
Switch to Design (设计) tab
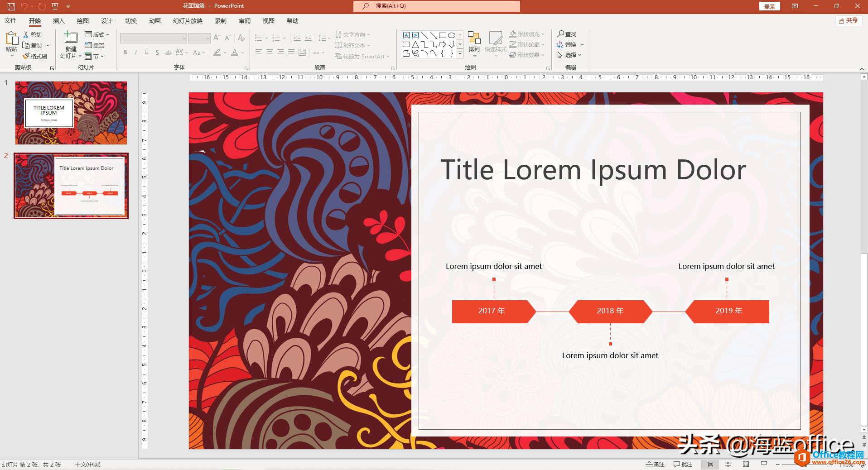107,21
